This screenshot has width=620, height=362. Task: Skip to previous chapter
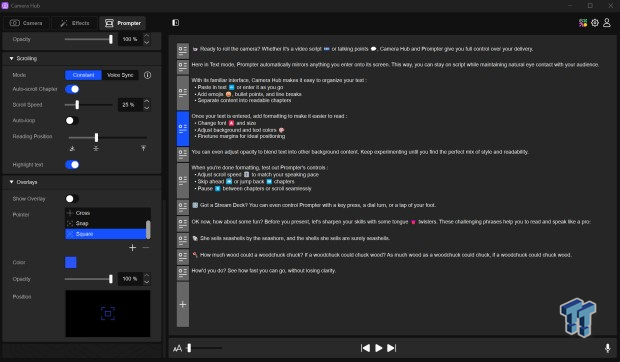pos(365,348)
